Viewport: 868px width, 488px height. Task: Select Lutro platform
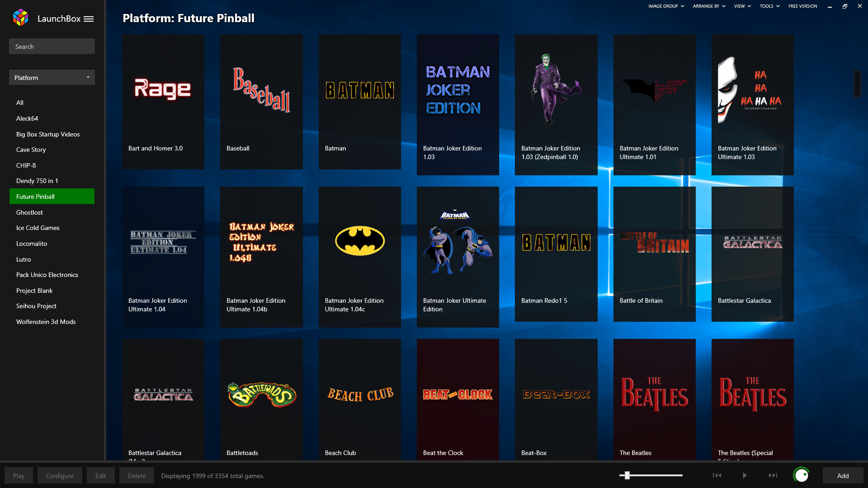click(52, 259)
